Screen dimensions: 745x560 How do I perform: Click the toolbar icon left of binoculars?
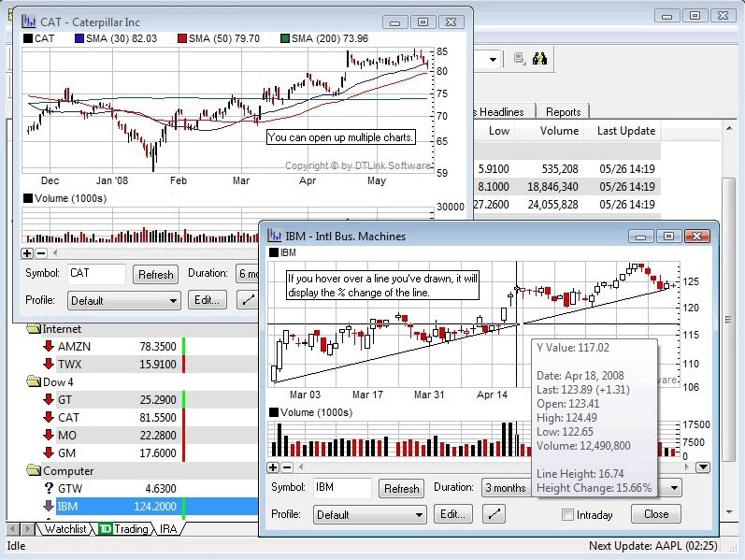coord(520,59)
